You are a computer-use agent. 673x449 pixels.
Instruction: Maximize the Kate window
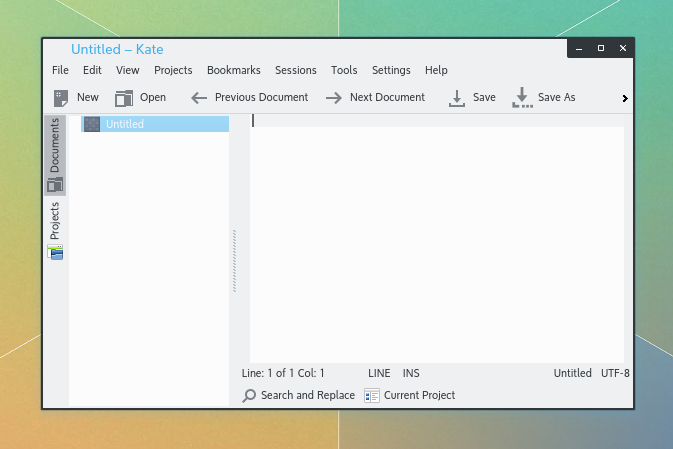pyautogui.click(x=601, y=48)
